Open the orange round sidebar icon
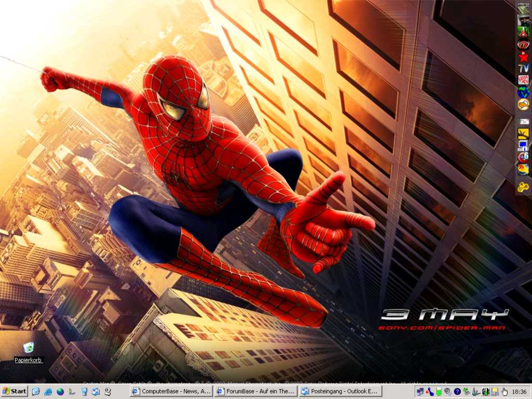This screenshot has height=399, width=532. [x=523, y=104]
